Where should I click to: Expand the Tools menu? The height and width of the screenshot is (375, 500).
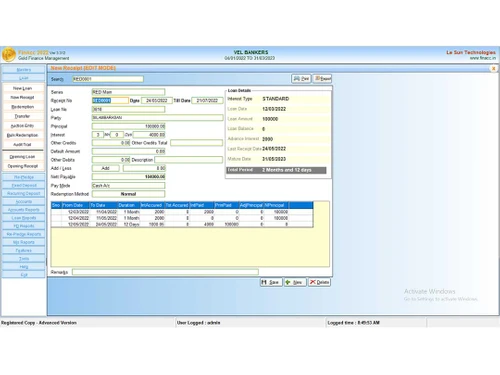point(23,258)
